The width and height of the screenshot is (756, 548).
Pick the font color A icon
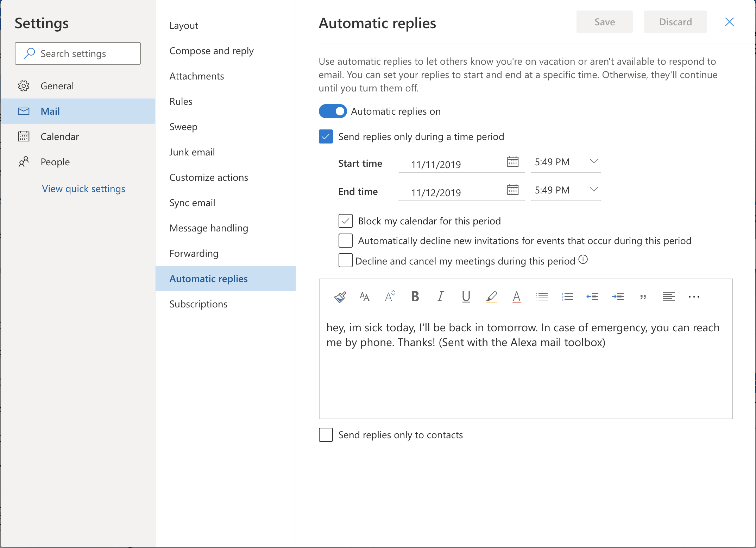(x=516, y=297)
